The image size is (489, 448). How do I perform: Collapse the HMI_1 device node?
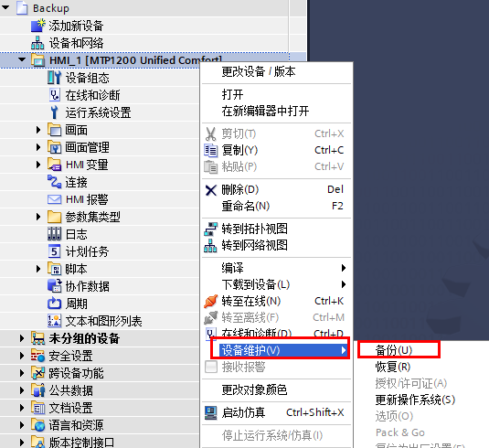[22, 59]
